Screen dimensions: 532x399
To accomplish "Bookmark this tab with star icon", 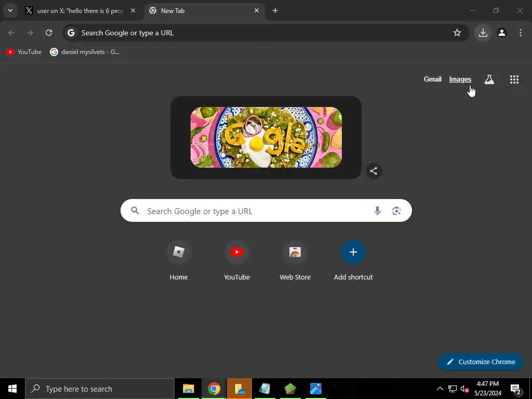I will coord(457,33).
